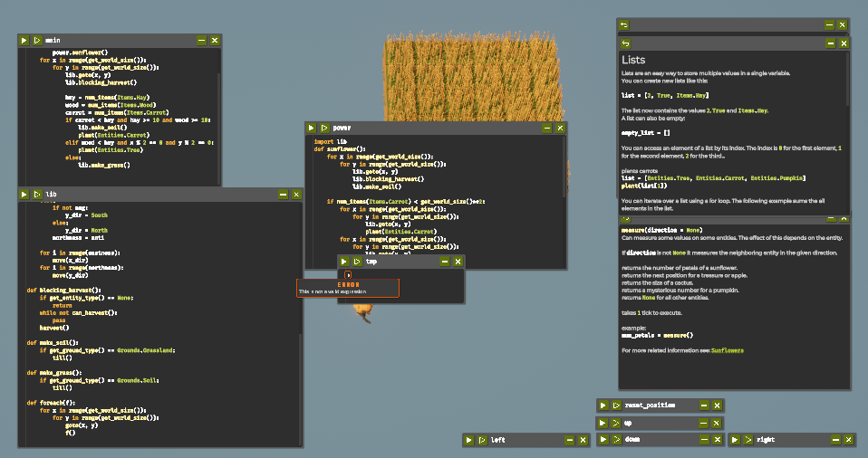The image size is (868, 458).
Task: Click the code line in tmp editor
Action: pyautogui.click(x=399, y=274)
